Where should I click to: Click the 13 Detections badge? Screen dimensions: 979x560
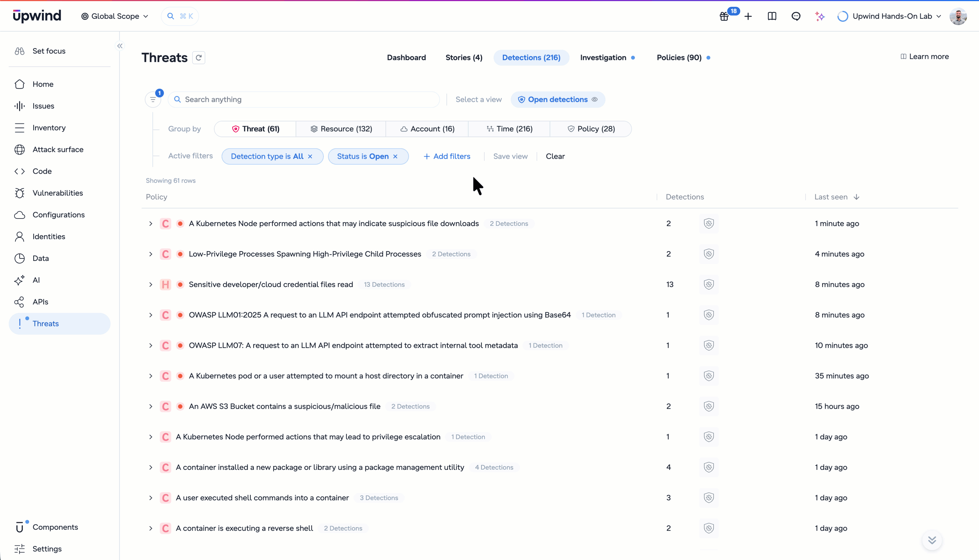(384, 285)
